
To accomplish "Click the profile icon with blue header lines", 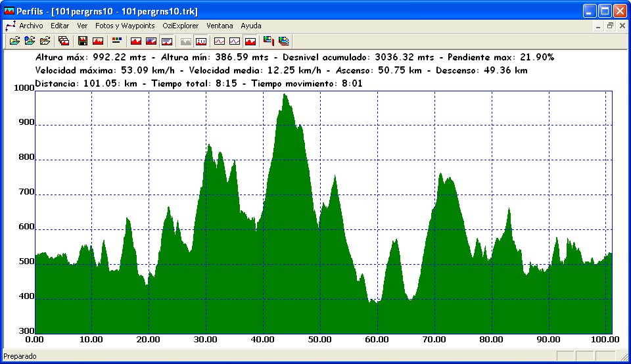I will tap(151, 41).
